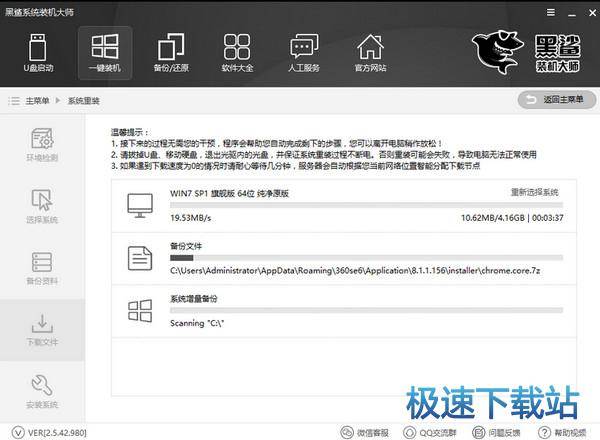Image resolution: width=600 pixels, height=440 pixels.
Task: Click the WIN7 download progress bar
Action: [x=367, y=205]
